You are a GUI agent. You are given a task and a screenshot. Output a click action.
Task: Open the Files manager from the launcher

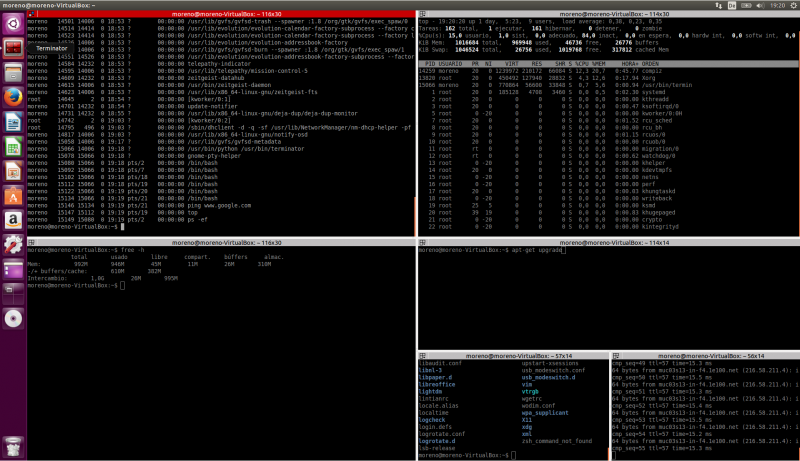(13, 72)
